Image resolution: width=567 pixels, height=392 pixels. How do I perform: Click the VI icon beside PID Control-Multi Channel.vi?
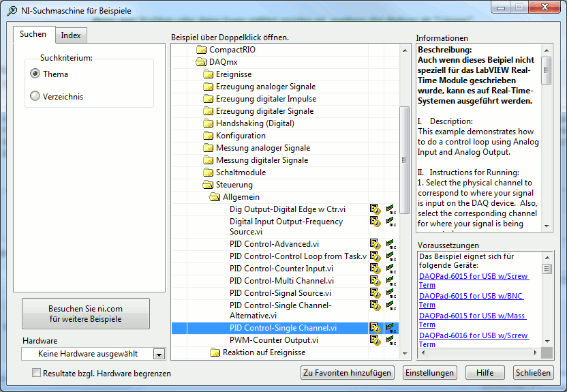click(x=375, y=281)
